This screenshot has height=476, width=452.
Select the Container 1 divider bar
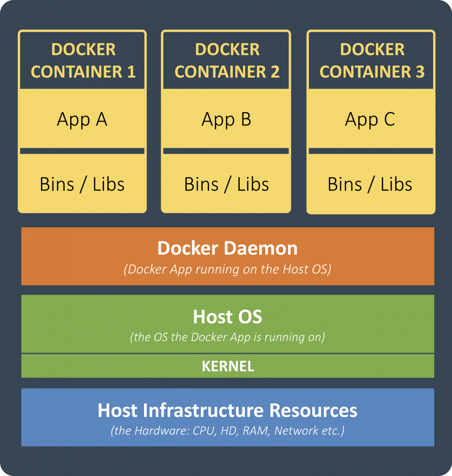(82, 150)
